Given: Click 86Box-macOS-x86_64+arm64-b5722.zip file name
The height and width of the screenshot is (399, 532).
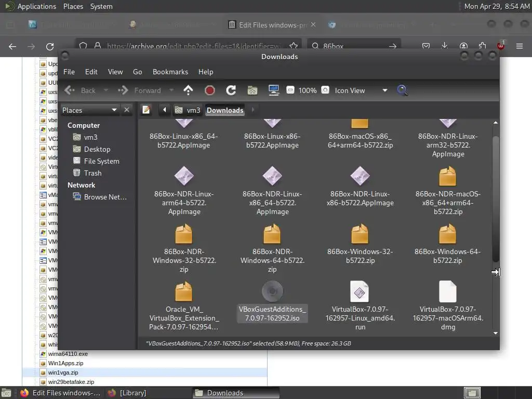Looking at the screenshot, I should click(360, 140).
